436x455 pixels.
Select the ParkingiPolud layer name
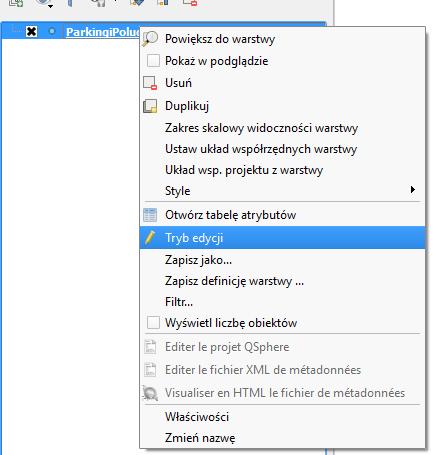(103, 32)
